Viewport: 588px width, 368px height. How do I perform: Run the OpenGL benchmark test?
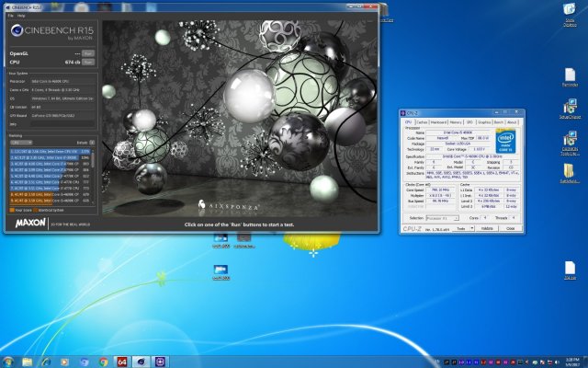point(88,53)
